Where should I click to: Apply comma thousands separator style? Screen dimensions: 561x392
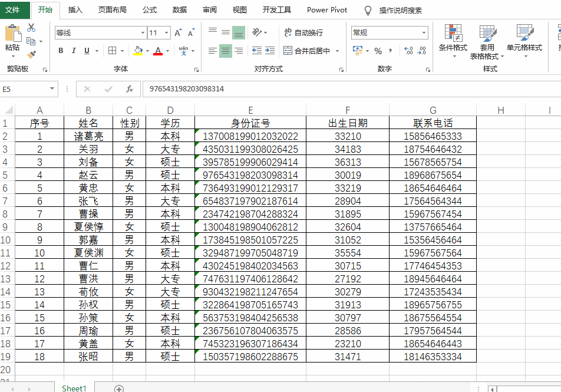[x=391, y=51]
